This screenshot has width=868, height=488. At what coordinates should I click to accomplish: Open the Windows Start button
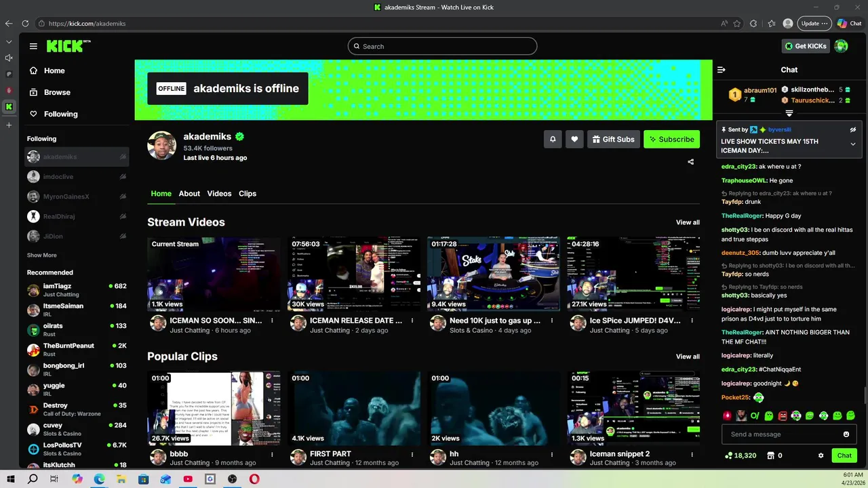pyautogui.click(x=11, y=479)
